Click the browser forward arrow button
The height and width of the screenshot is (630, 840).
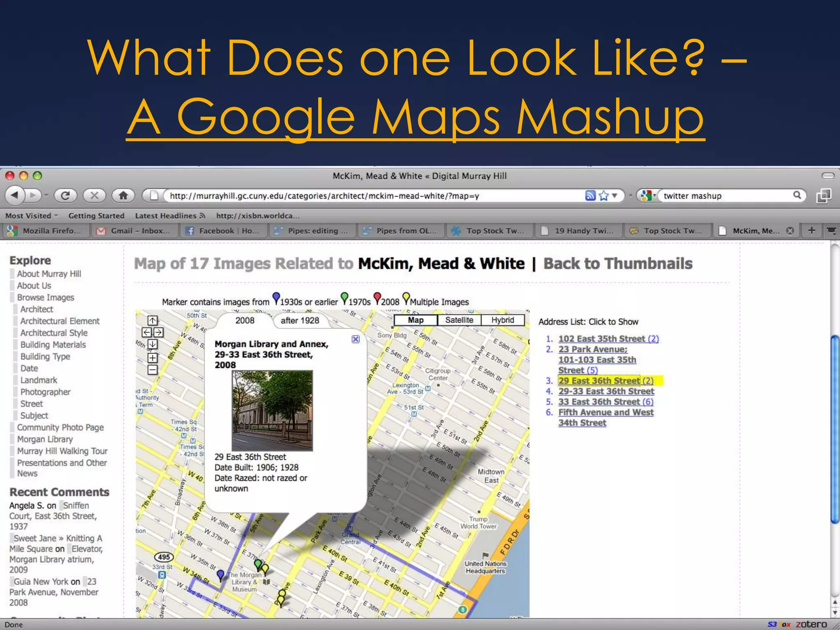coord(34,195)
